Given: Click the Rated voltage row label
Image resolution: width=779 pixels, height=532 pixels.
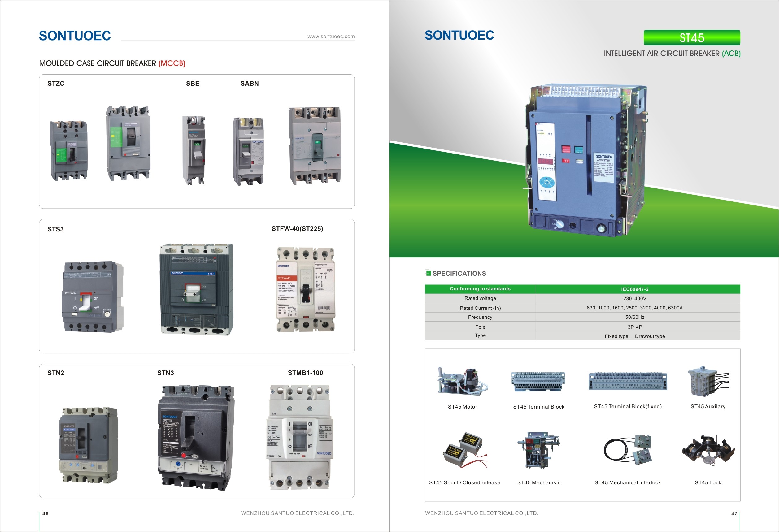Looking at the screenshot, I should click(x=480, y=298).
